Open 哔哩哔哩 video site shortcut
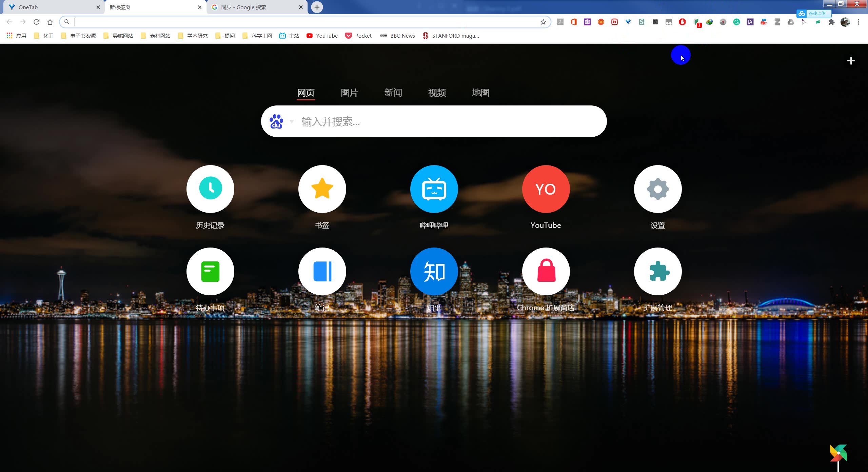 [434, 189]
